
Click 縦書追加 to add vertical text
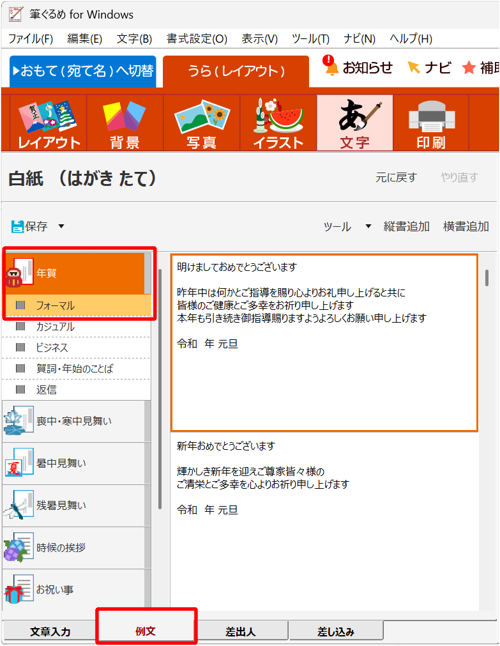[407, 226]
